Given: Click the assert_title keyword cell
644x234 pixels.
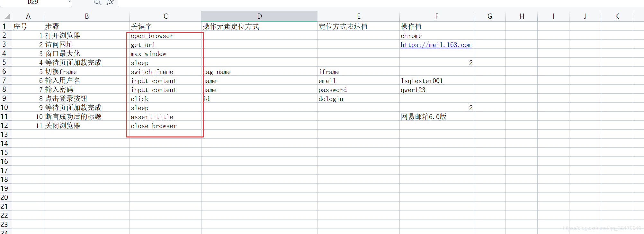Looking at the screenshot, I should [165, 117].
